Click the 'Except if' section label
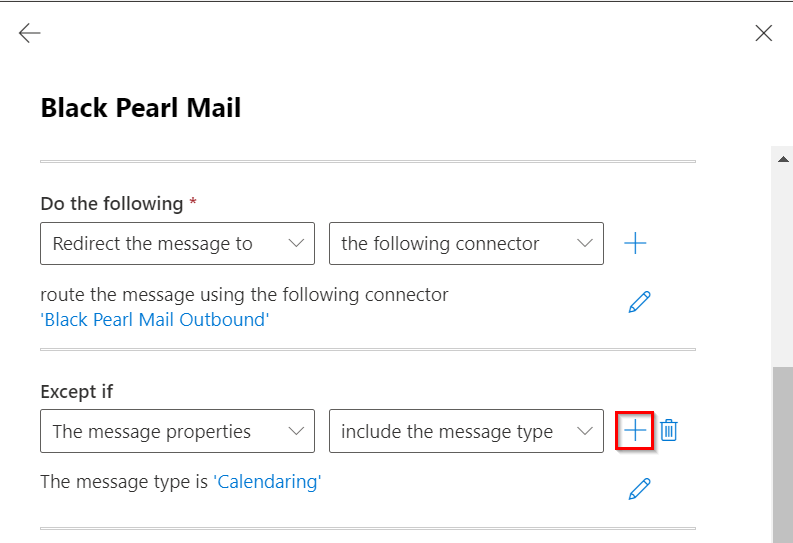 (76, 391)
